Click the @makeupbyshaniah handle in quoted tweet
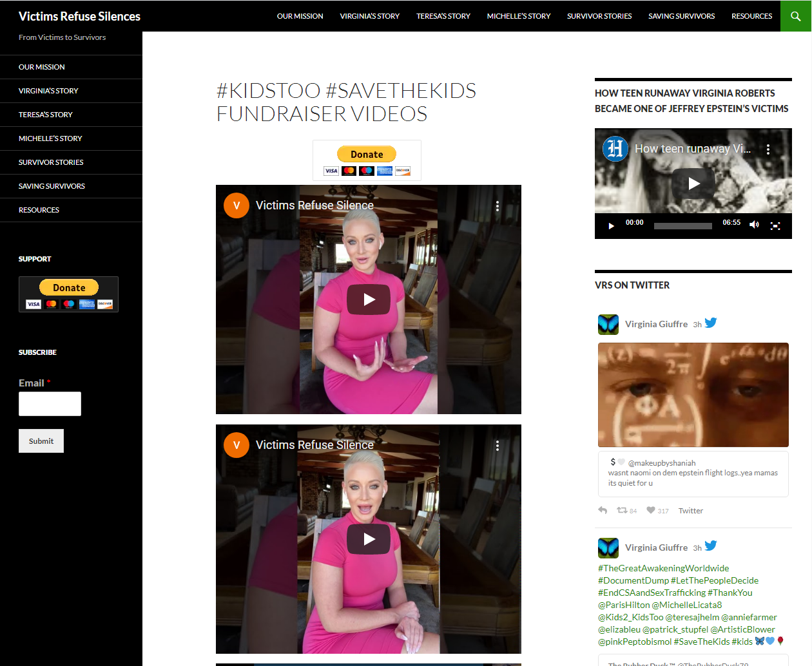This screenshot has height=666, width=812. pyautogui.click(x=662, y=463)
